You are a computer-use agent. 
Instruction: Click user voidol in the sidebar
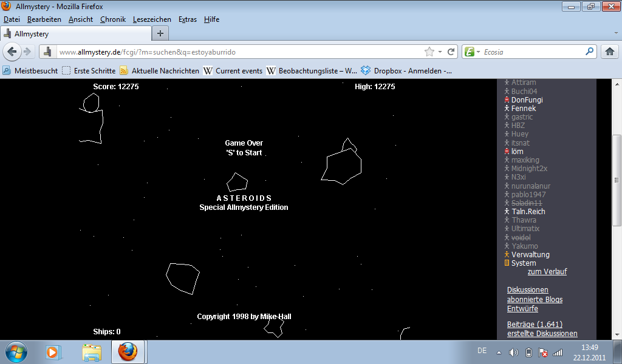(x=521, y=237)
